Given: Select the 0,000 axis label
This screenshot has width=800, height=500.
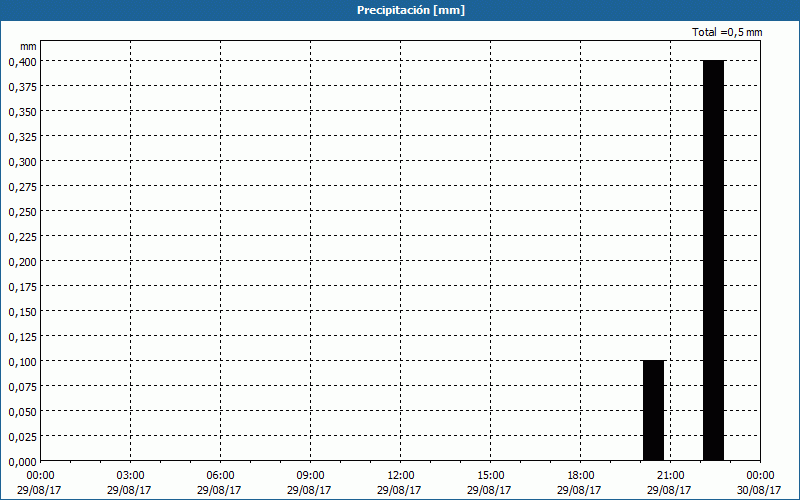Looking at the screenshot, I should (22, 462).
